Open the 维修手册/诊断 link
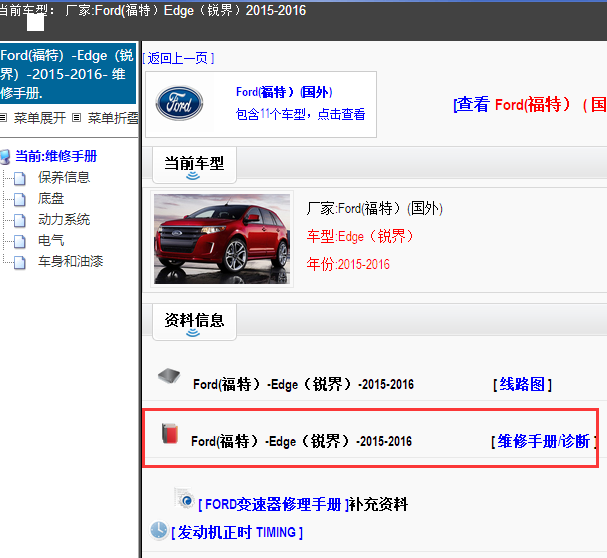607x558 pixels. click(544, 441)
